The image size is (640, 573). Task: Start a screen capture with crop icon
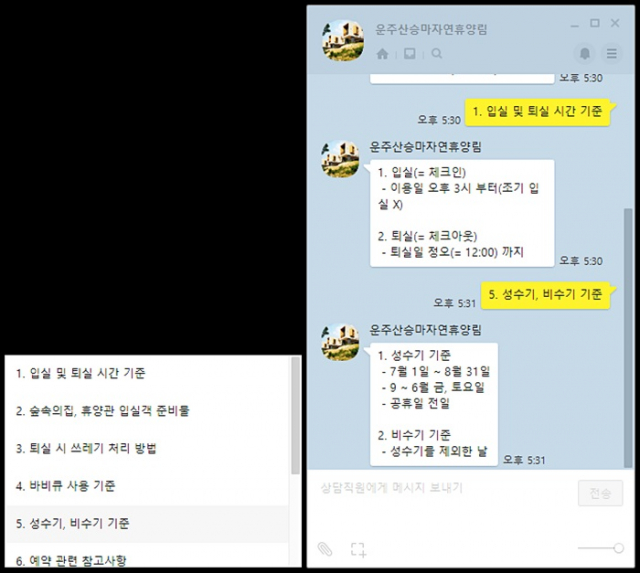tap(358, 550)
